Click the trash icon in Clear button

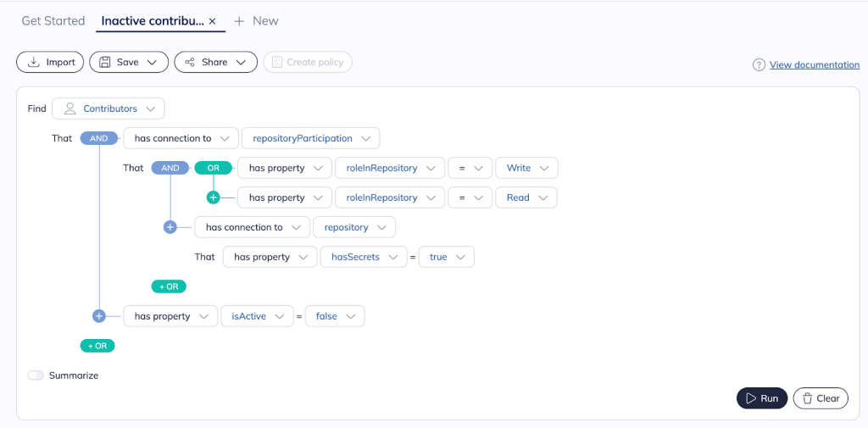[x=807, y=398]
